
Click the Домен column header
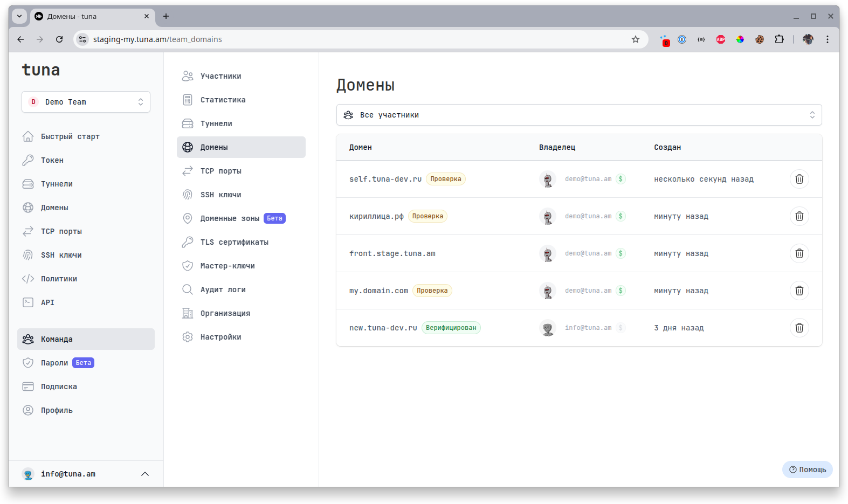click(361, 147)
